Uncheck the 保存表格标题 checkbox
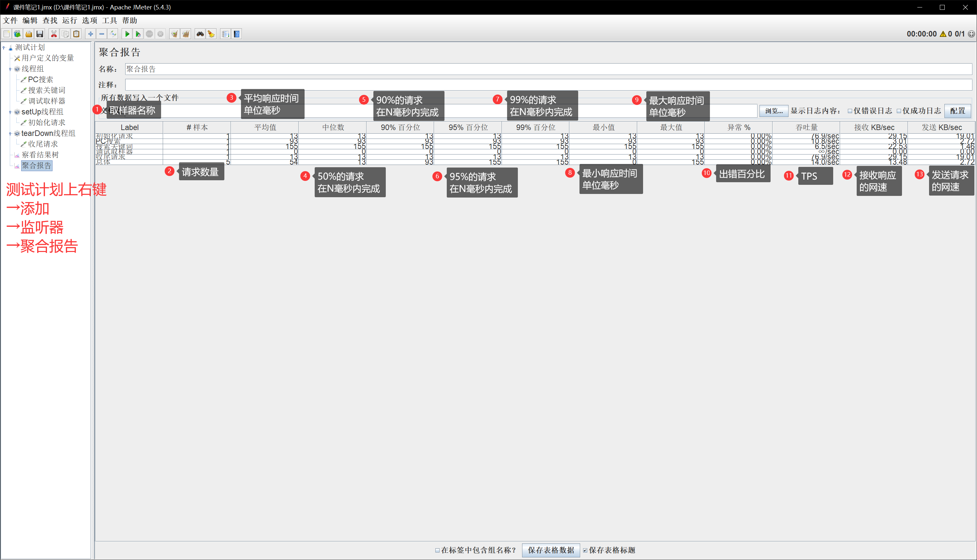This screenshot has width=977, height=560. tap(585, 551)
